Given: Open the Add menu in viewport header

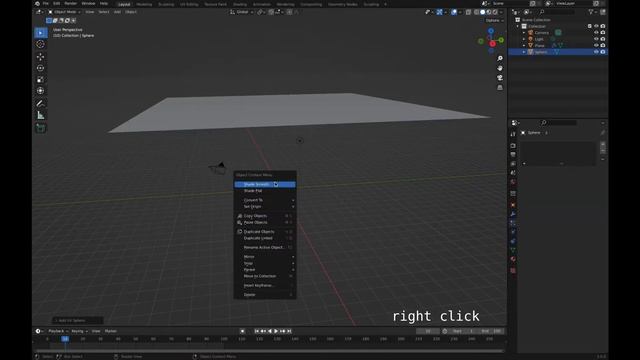Looking at the screenshot, I should (x=117, y=12).
